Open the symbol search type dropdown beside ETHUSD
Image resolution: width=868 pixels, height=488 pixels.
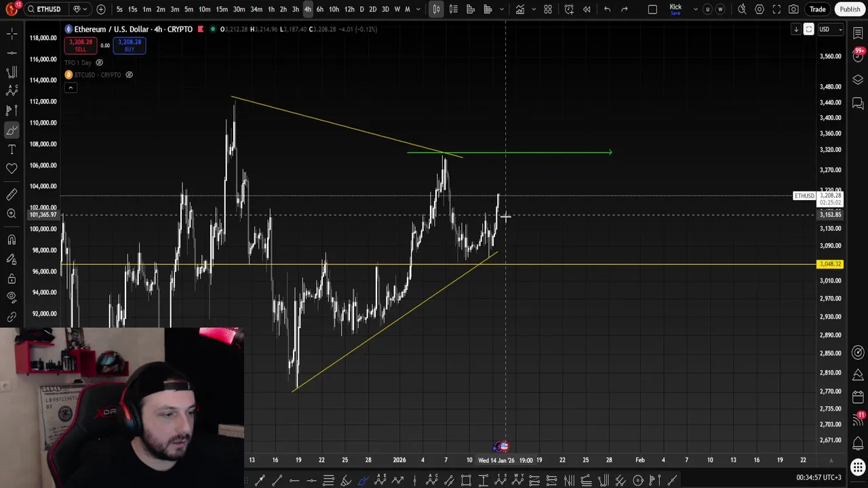pos(79,9)
